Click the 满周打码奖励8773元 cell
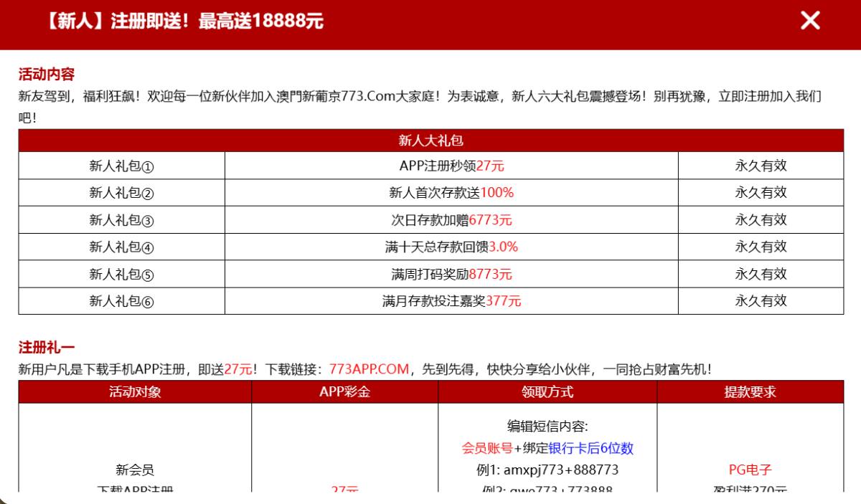Image resolution: width=861 pixels, height=504 pixels. coord(451,274)
